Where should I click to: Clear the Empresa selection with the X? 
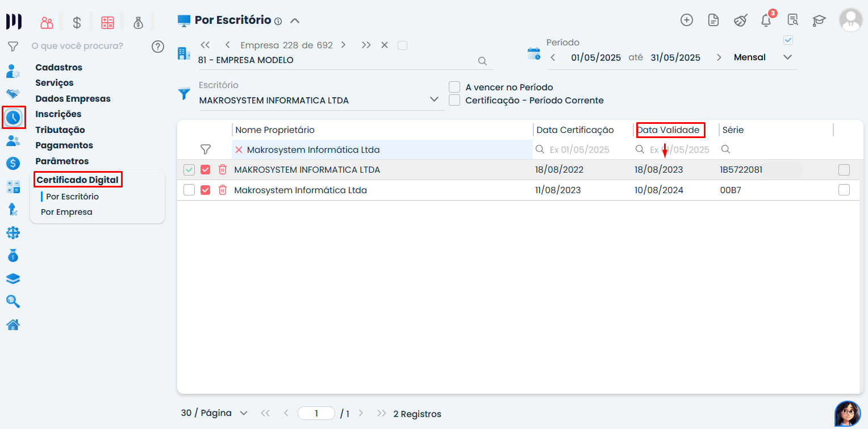385,45
